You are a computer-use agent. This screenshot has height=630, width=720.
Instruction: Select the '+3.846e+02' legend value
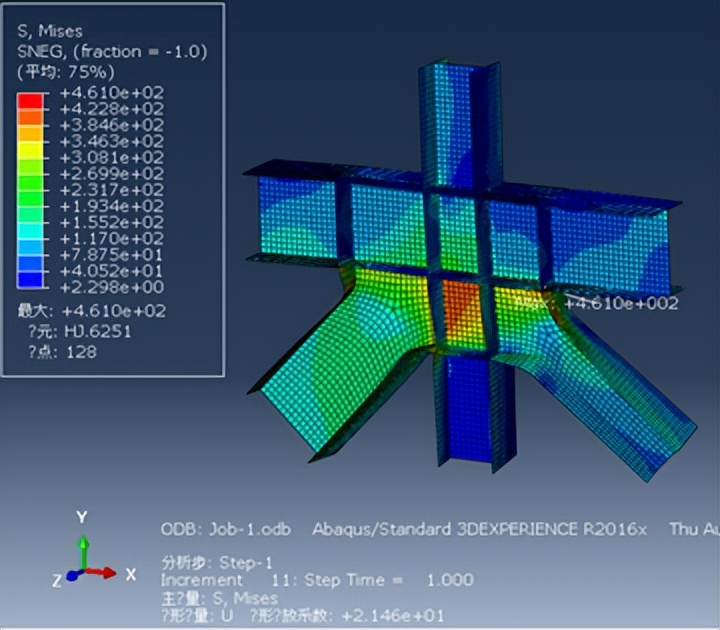coord(112,125)
